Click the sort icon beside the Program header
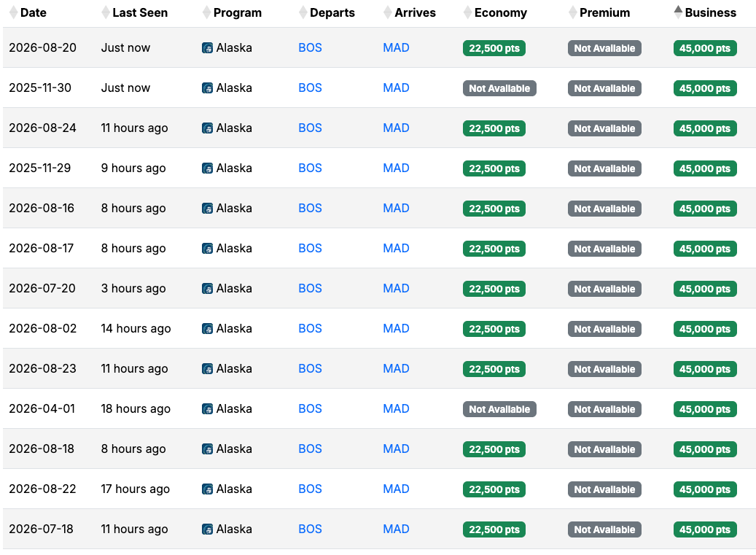This screenshot has height=555, width=756. tap(207, 12)
